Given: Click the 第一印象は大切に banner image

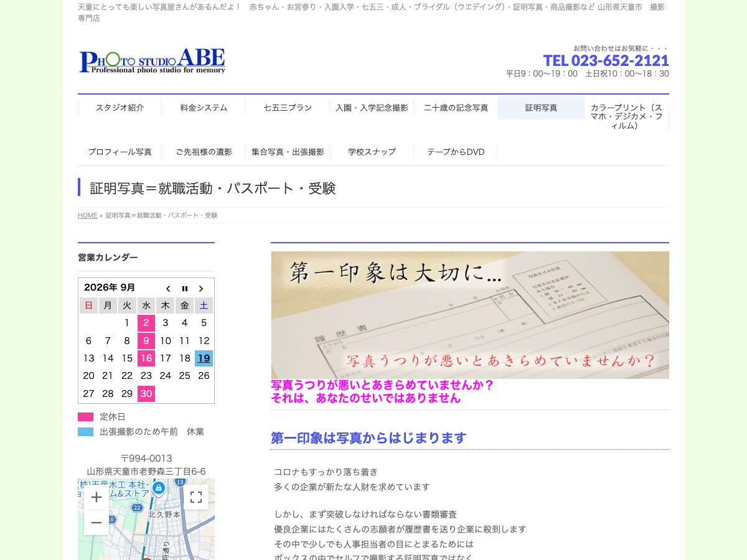Looking at the screenshot, I should point(470,315).
